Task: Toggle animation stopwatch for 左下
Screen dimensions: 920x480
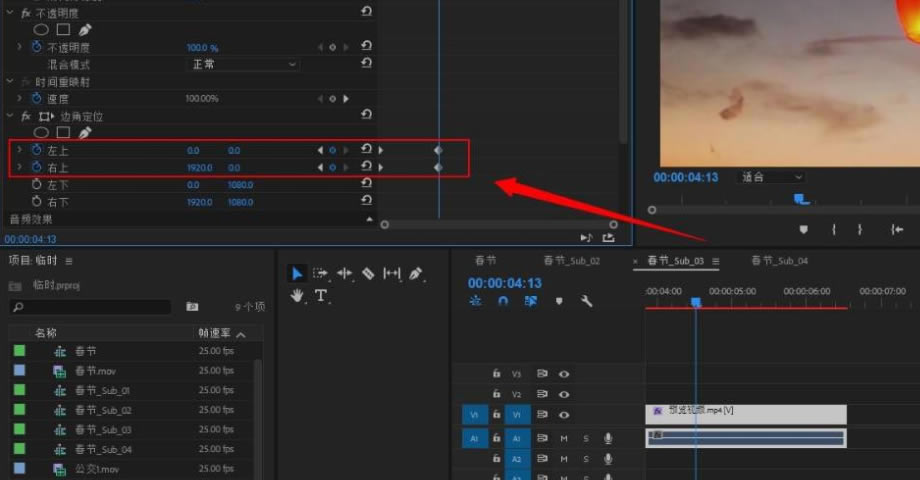Action: click(x=36, y=184)
